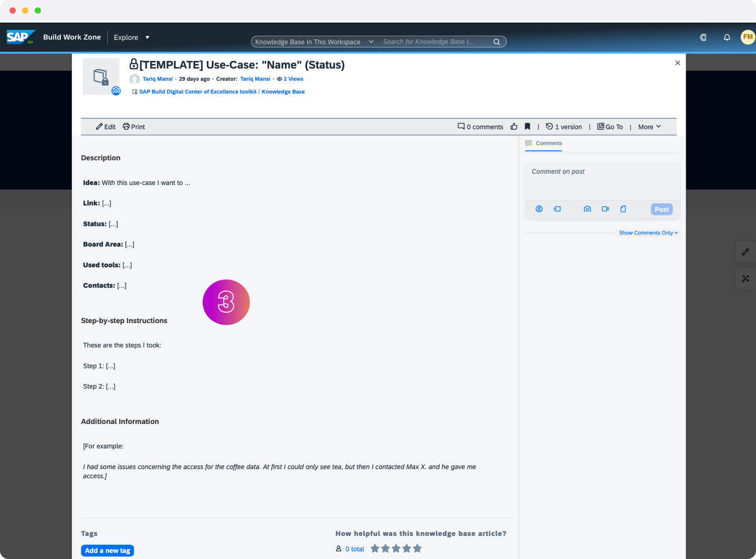Open author Tariq Mansi profile link
This screenshot has width=756, height=559.
click(x=157, y=79)
